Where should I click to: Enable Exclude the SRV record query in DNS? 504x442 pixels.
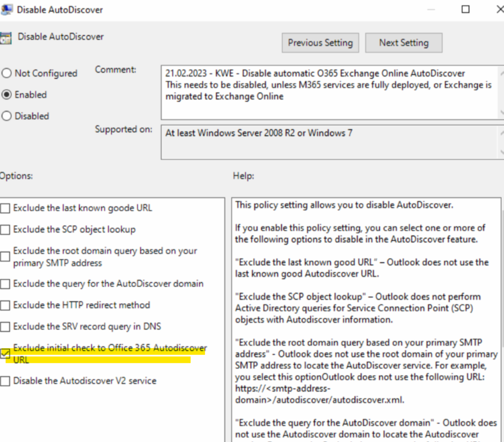coord(5,327)
